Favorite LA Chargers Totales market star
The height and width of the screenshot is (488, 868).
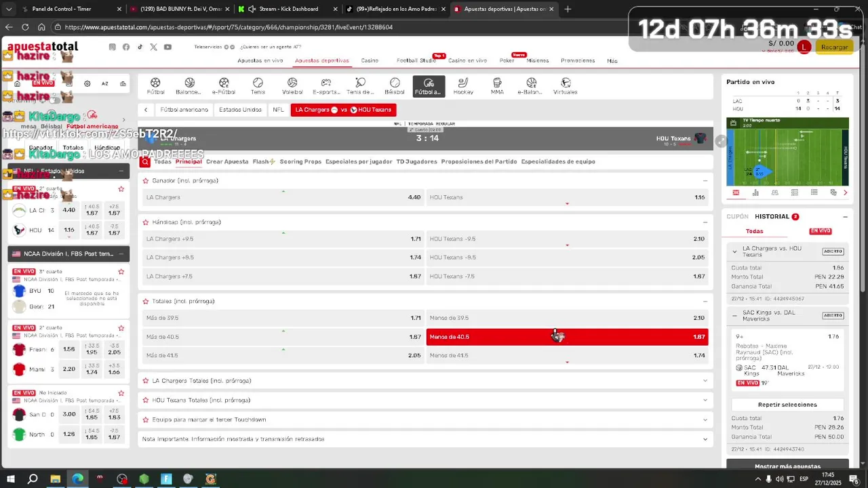(x=145, y=381)
